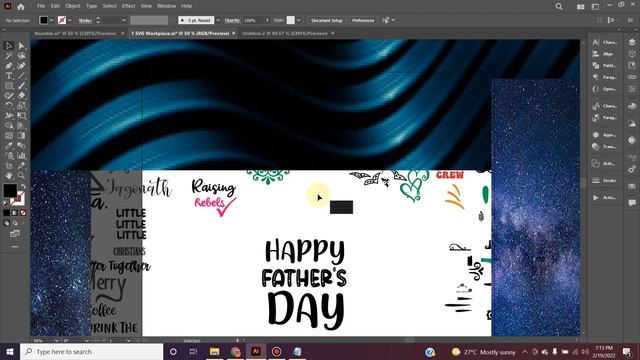640x360 pixels.
Task: Select the Rotate tool
Action: (9, 106)
